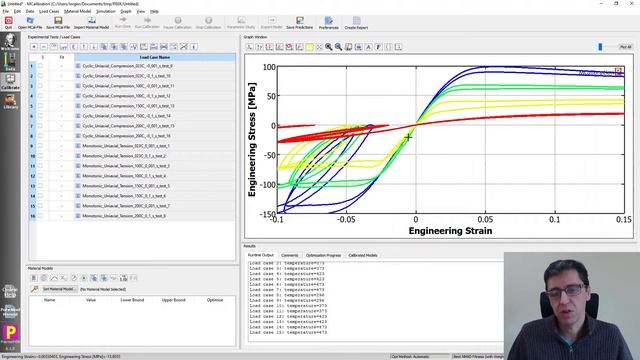Screen dimensions: 640x360
Task: Click Import Material Model icon
Action: (91, 22)
